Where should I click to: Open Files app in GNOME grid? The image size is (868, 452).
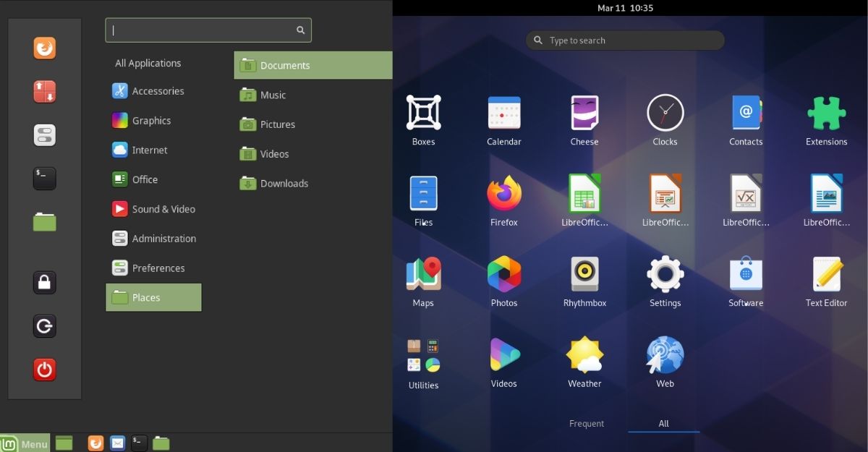[423, 201]
